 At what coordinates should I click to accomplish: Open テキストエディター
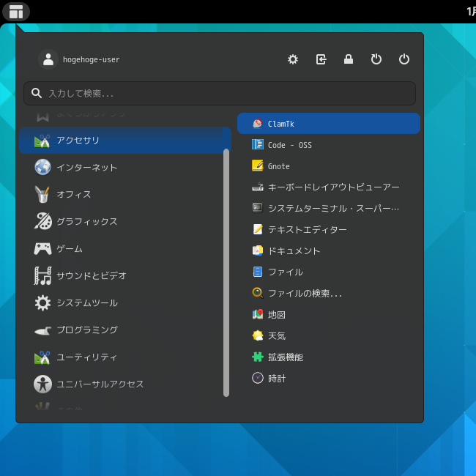[329, 229]
